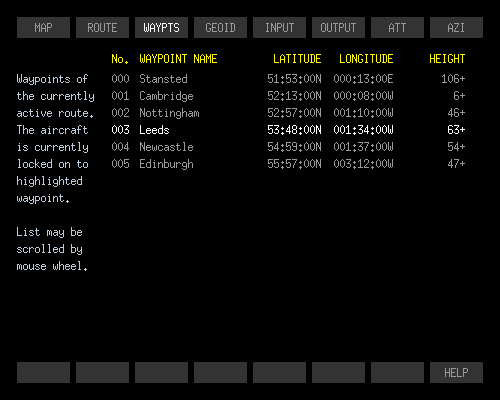Switch to the ROUTE tab

102,28
